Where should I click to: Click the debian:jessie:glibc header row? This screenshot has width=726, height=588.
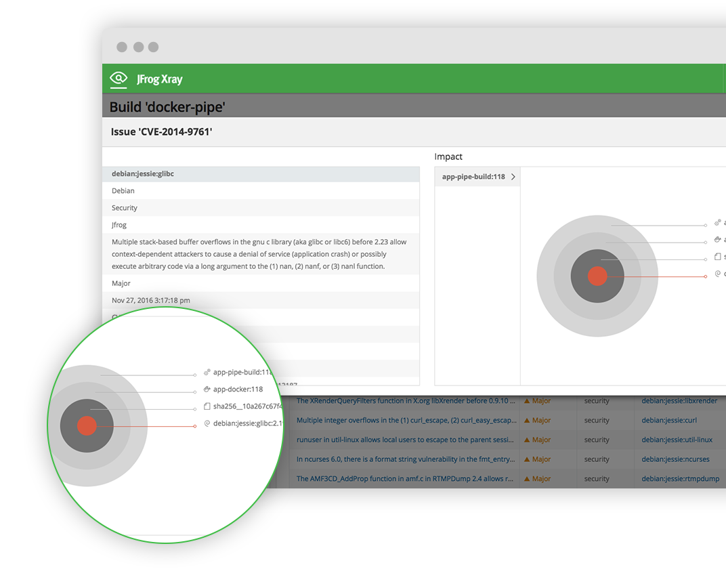coord(261,174)
